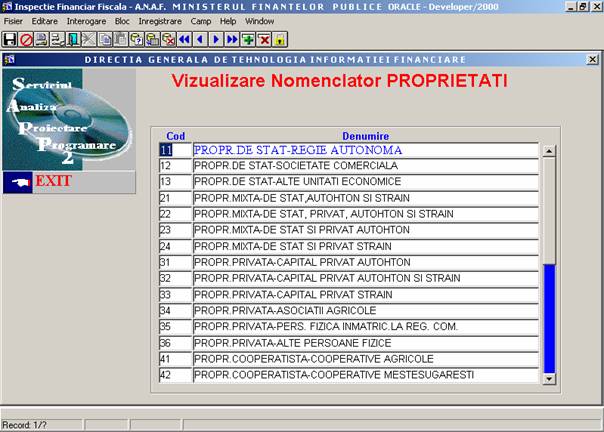Click the Save diskette toolbar icon
This screenshot has height=432, width=604.
9,40
